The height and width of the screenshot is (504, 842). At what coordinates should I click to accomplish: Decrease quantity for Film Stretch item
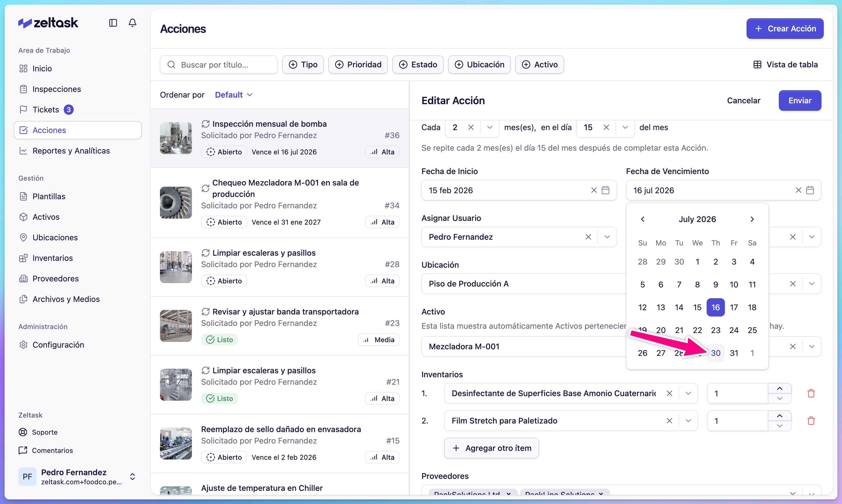[x=779, y=426]
